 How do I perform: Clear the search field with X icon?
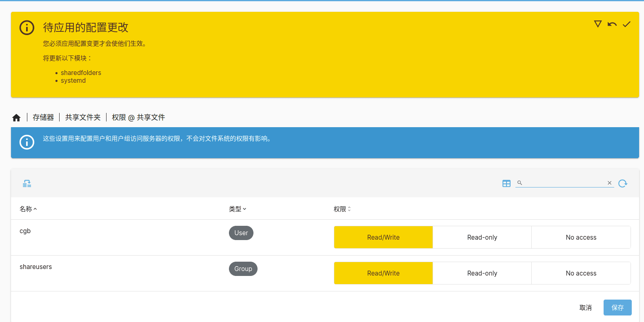point(609,183)
